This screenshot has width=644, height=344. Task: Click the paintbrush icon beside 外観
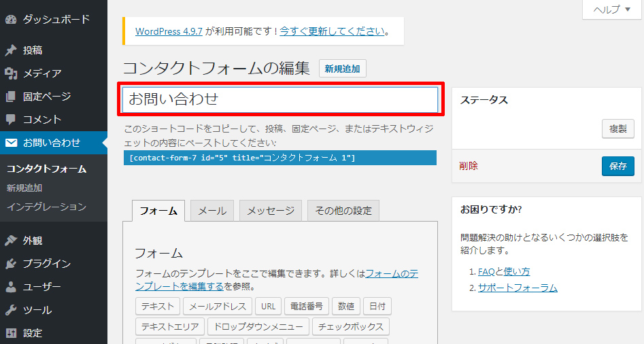[11, 241]
